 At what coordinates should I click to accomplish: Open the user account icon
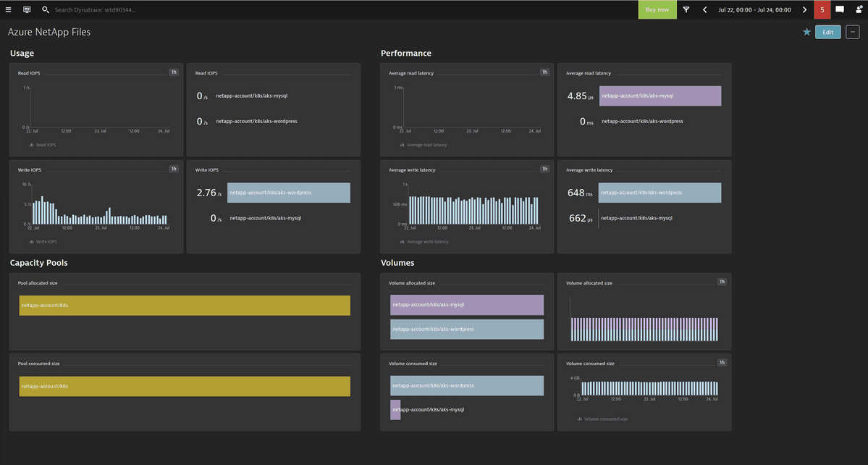pos(859,9)
